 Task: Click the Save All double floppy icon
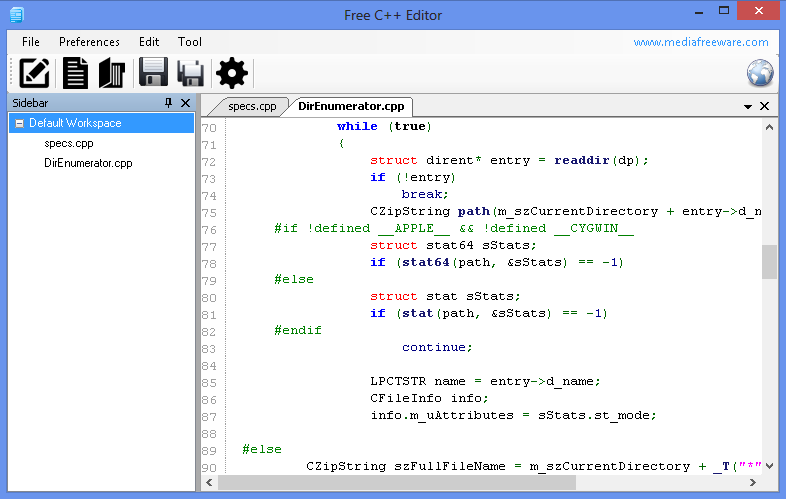pyautogui.click(x=190, y=73)
